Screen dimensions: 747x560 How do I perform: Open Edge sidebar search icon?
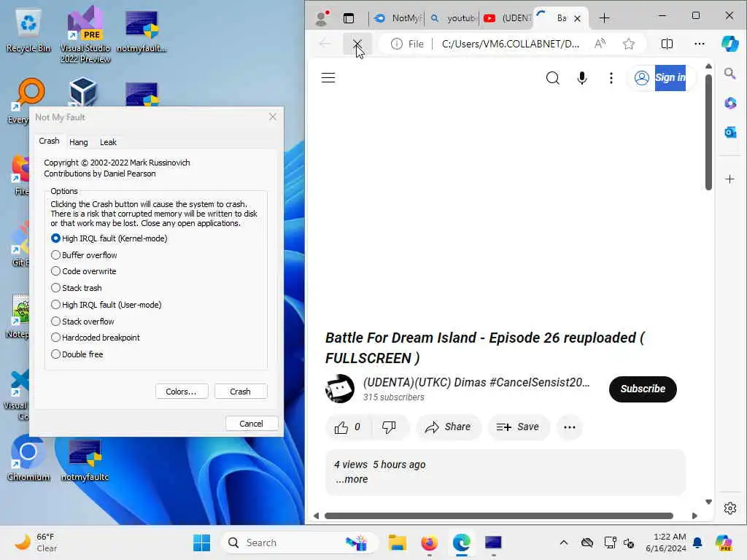point(729,73)
